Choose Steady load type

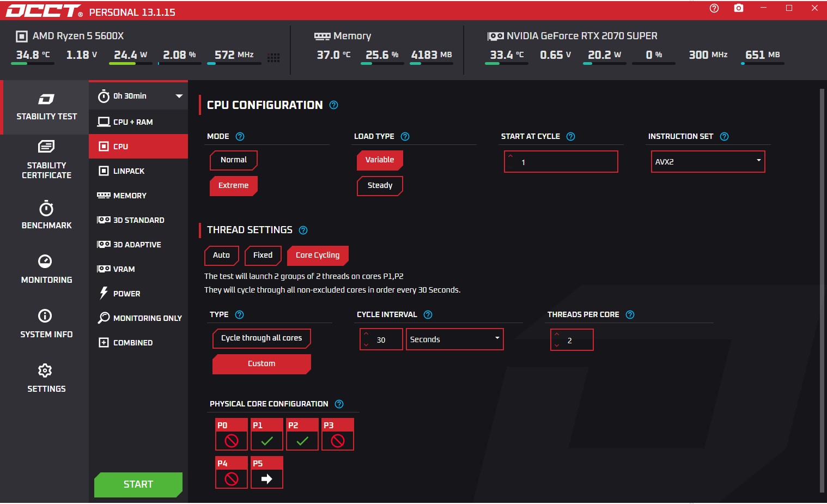[380, 186]
